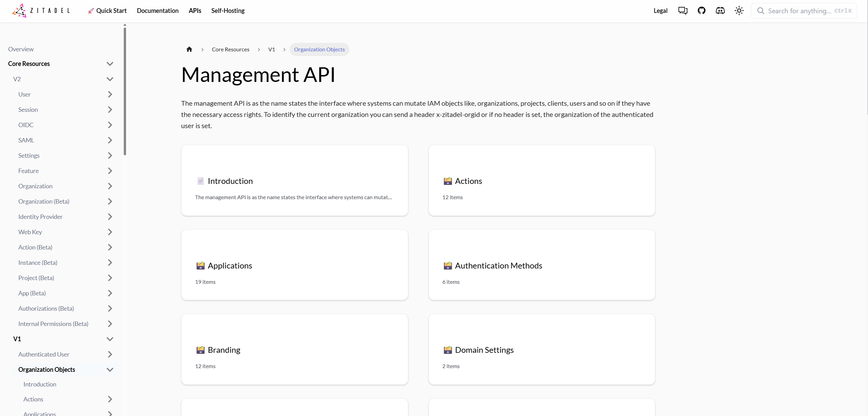Open the Actions card with 12 items
This screenshot has height=416, width=868.
pos(542,180)
